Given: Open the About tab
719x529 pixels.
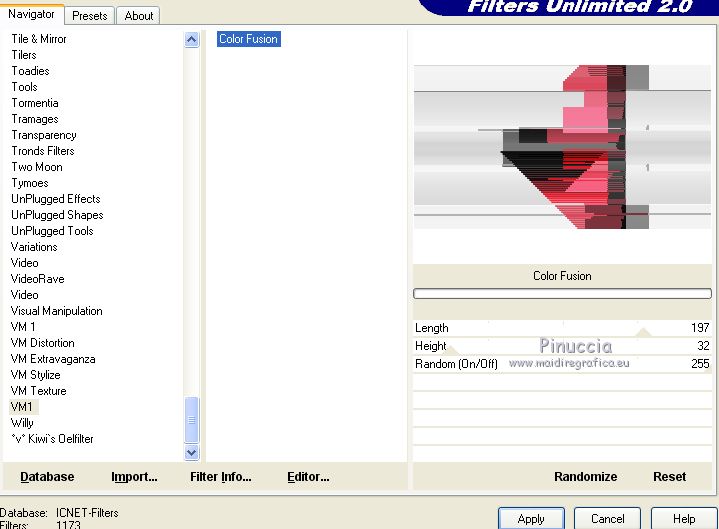Looking at the screenshot, I should [x=138, y=16].
